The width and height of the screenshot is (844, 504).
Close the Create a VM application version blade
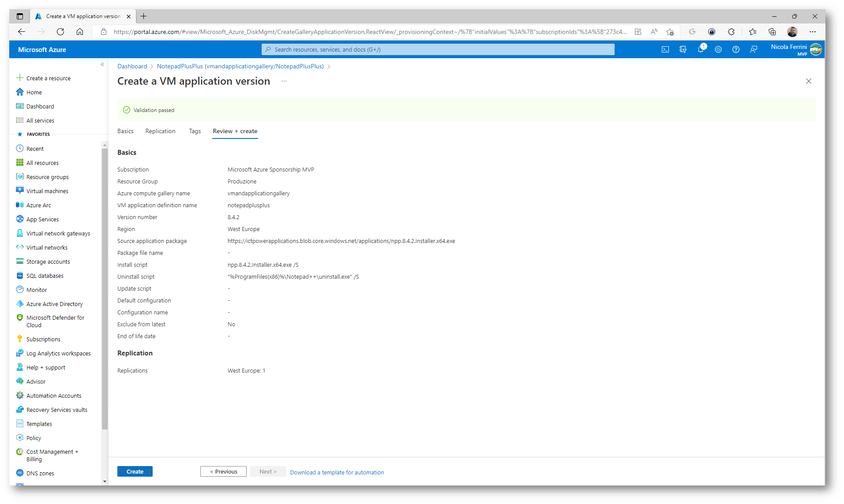[809, 81]
